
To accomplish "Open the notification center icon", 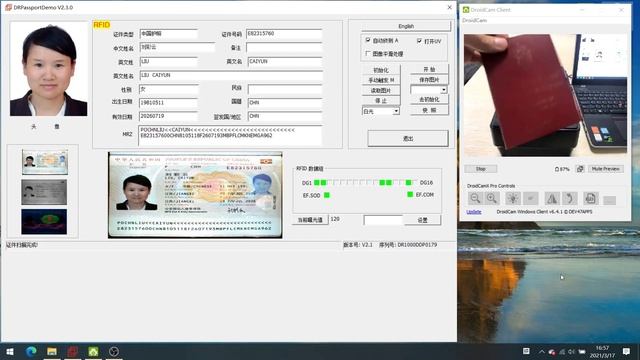I will pos(627,351).
